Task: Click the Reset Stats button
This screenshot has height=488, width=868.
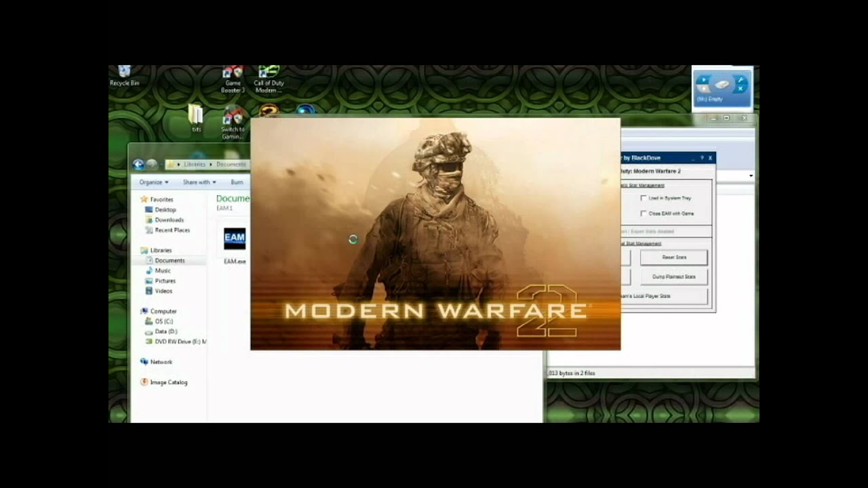Action: [674, 258]
